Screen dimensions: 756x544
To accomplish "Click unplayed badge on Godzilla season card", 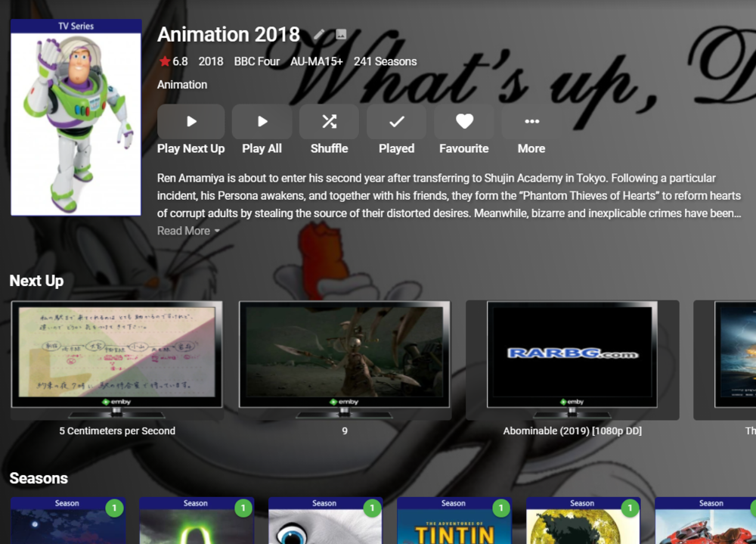I will [x=630, y=508].
